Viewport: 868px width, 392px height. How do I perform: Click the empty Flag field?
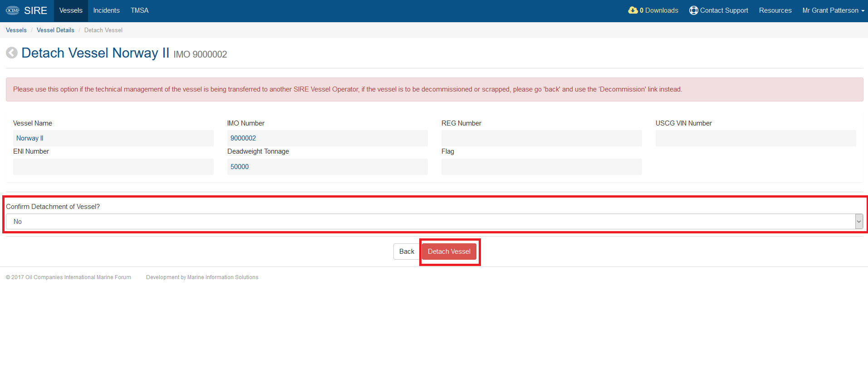542,167
